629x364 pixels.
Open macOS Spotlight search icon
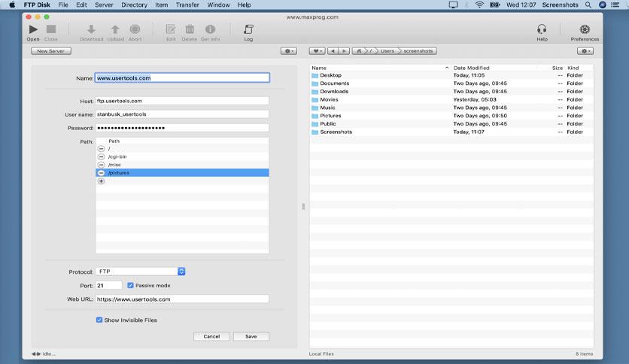click(588, 5)
